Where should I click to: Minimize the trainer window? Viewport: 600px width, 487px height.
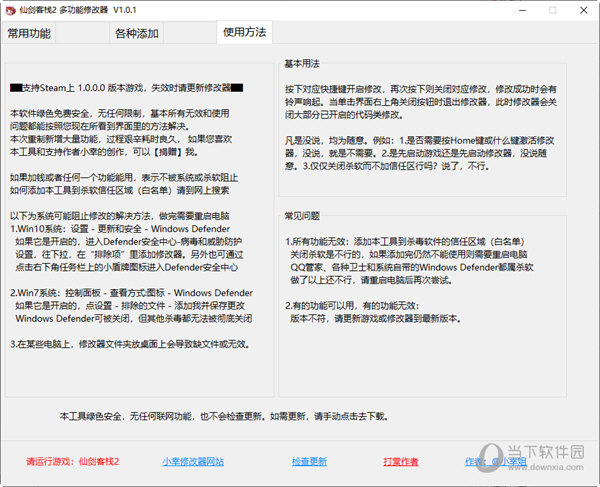(x=522, y=10)
